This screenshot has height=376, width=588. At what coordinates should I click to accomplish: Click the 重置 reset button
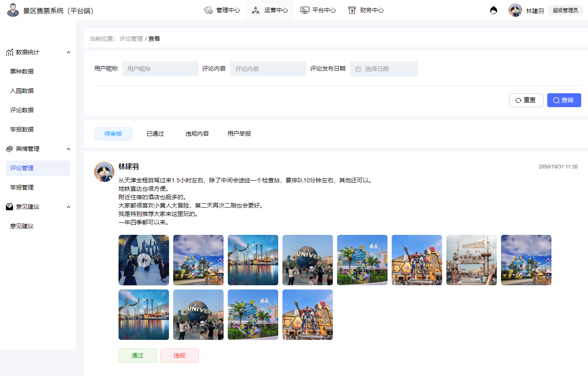526,100
